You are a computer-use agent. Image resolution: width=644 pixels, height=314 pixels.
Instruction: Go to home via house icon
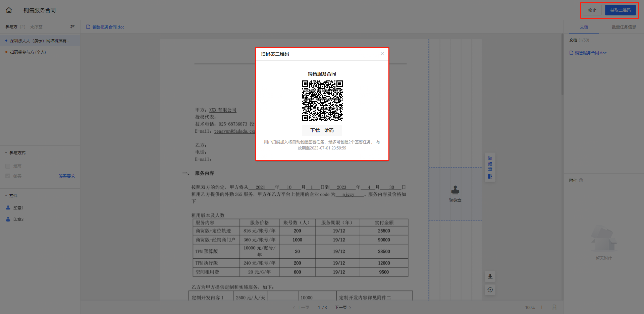coord(9,10)
